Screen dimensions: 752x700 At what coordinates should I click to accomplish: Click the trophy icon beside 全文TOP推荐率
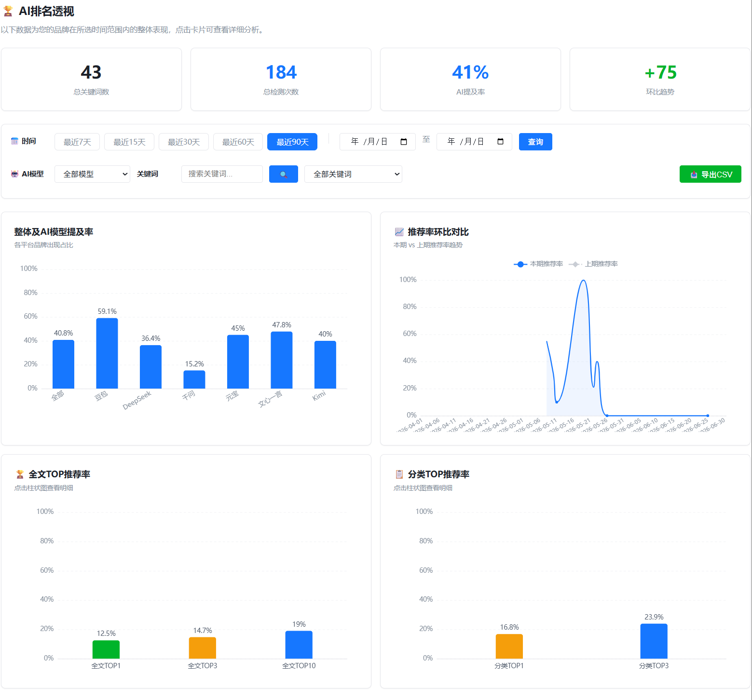pos(20,474)
